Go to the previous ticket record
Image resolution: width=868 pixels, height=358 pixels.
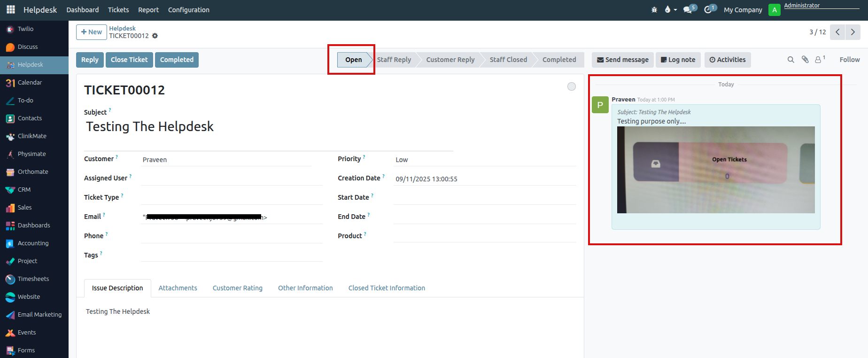[837, 32]
